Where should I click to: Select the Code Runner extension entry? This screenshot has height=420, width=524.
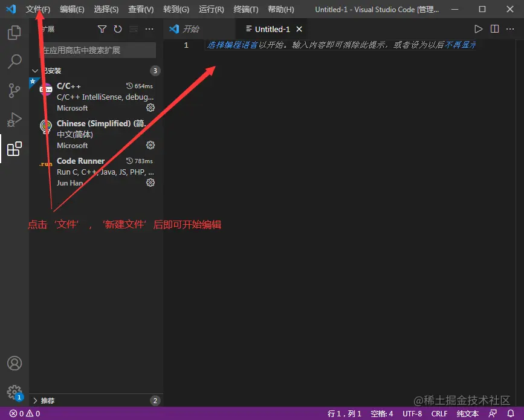click(x=96, y=172)
